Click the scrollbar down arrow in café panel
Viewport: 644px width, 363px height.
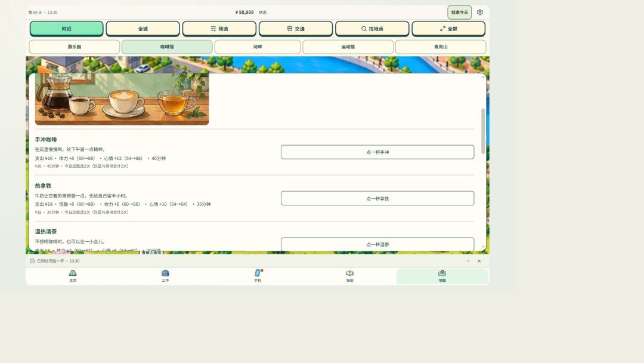click(x=483, y=247)
